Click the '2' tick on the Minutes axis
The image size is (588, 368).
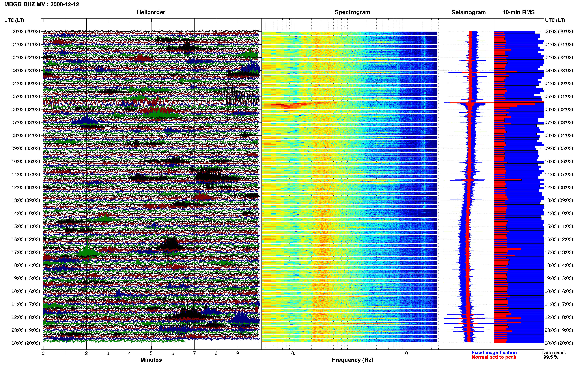(86, 353)
